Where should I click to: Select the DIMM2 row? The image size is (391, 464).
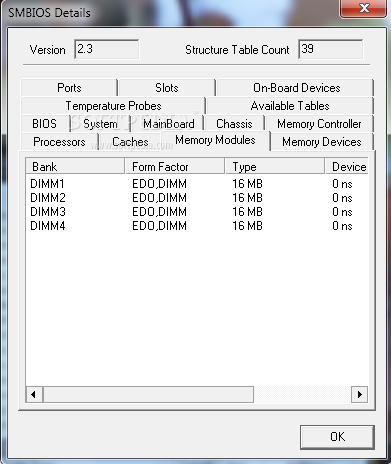pyautogui.click(x=197, y=198)
